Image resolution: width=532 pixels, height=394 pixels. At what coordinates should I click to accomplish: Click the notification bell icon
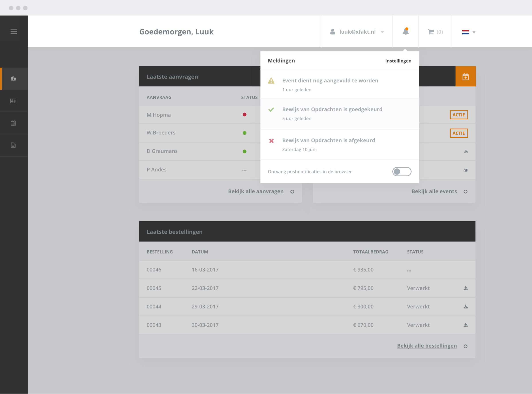click(405, 32)
